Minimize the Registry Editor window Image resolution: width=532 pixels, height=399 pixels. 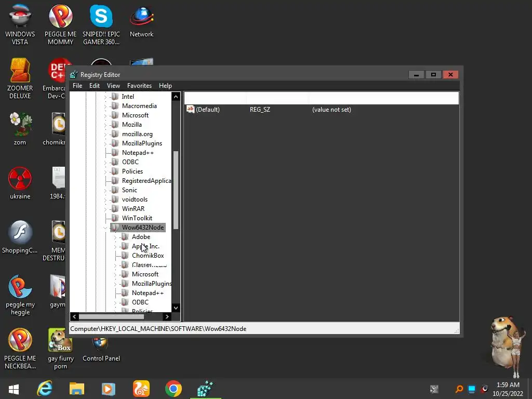(416, 75)
